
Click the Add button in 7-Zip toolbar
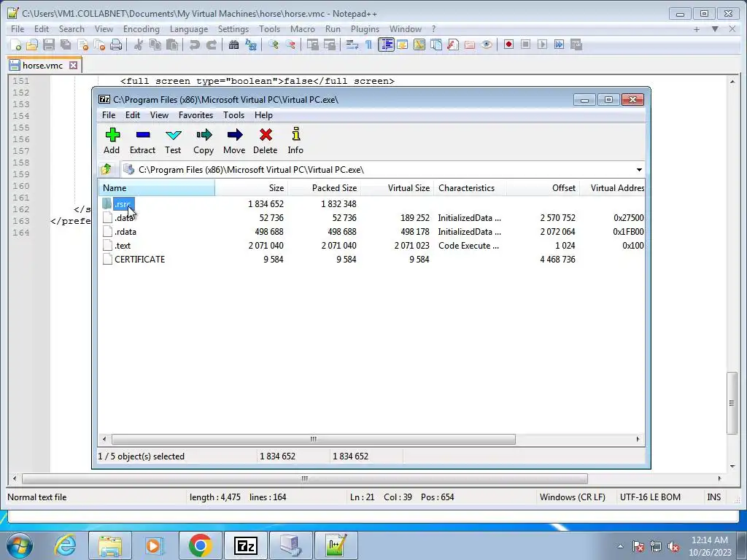[x=112, y=141]
